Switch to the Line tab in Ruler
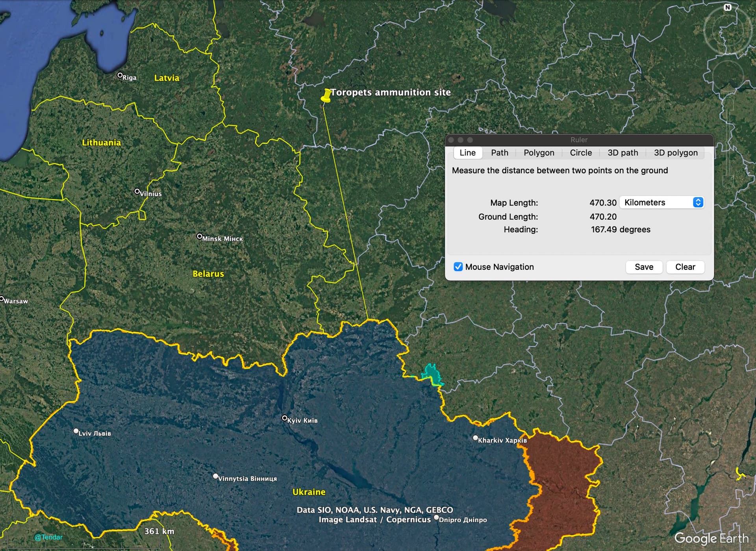 tap(467, 153)
